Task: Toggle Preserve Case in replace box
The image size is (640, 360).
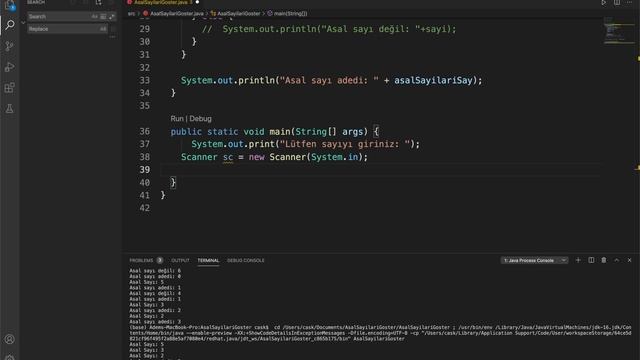Action: pyautogui.click(x=103, y=29)
